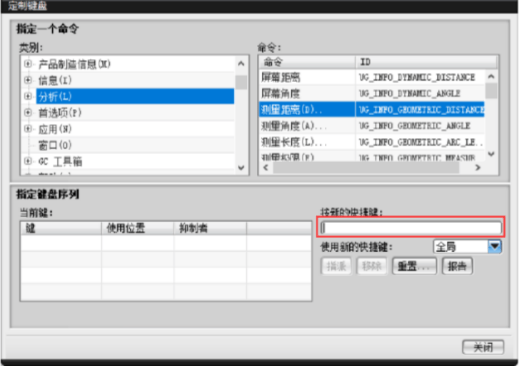Expand the 分析(L) category plus icon
519x366 pixels.
pos(28,96)
